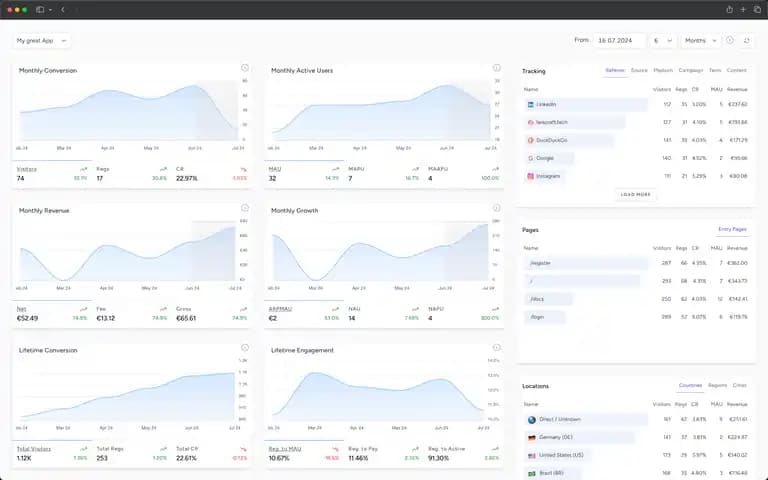Select the NAU metric under Monthly Growth
This screenshot has width=768, height=480.
383,314
